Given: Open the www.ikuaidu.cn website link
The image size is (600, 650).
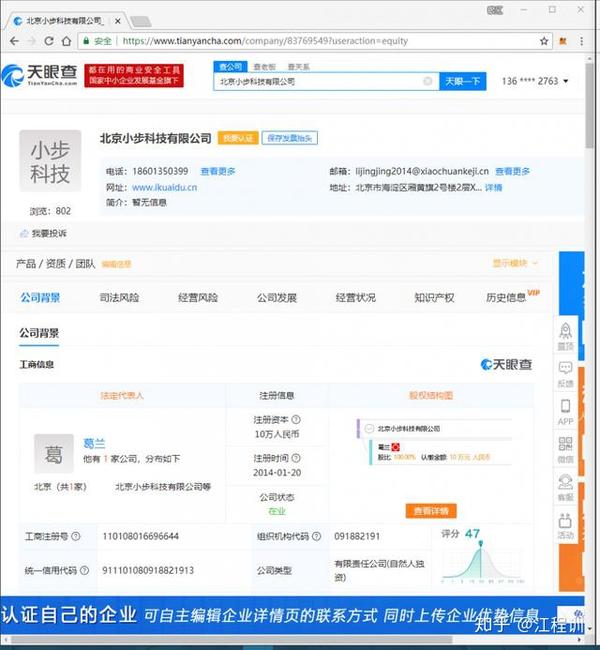Looking at the screenshot, I should [x=165, y=187].
